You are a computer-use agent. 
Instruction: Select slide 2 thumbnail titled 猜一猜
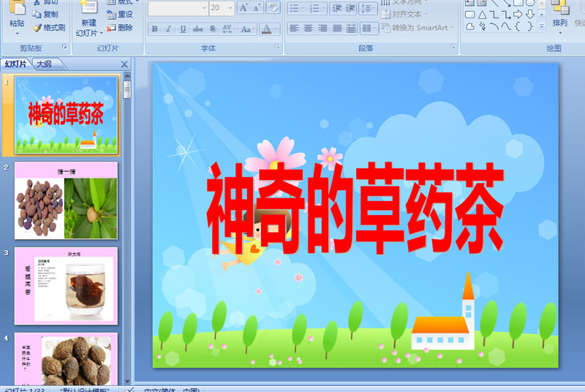66,201
